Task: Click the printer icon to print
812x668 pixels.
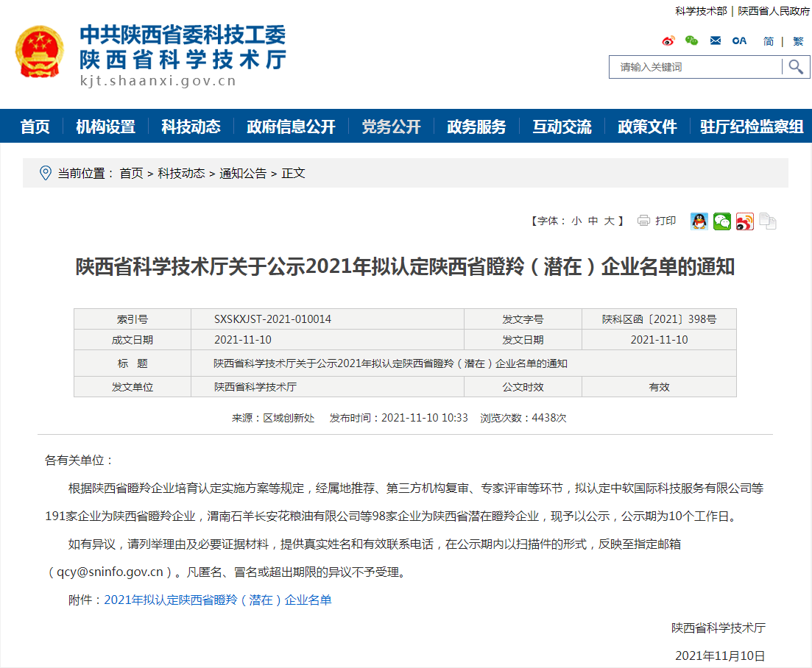Action: click(x=644, y=221)
